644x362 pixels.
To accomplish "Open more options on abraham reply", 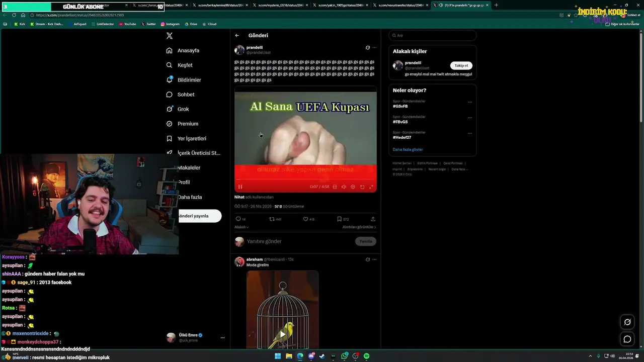I will tap(374, 259).
